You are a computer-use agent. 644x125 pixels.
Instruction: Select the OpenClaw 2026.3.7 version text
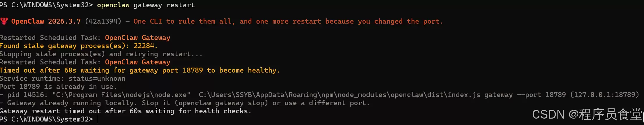(x=46, y=21)
